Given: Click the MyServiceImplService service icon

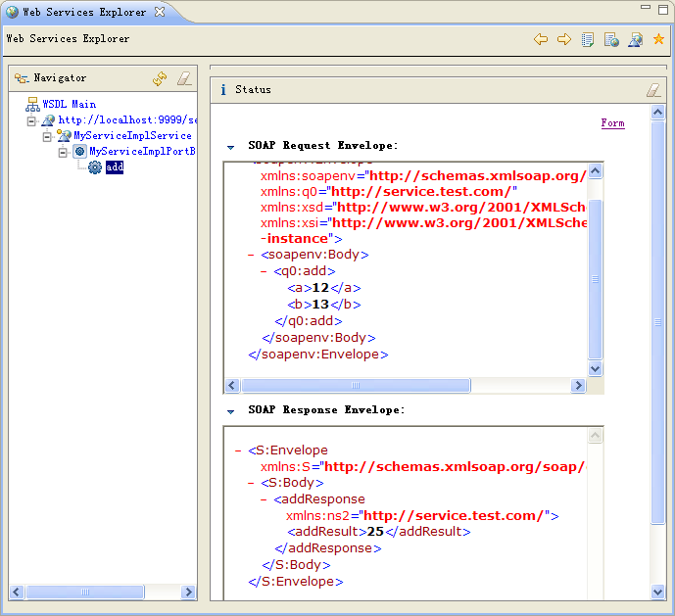Looking at the screenshot, I should (x=64, y=135).
